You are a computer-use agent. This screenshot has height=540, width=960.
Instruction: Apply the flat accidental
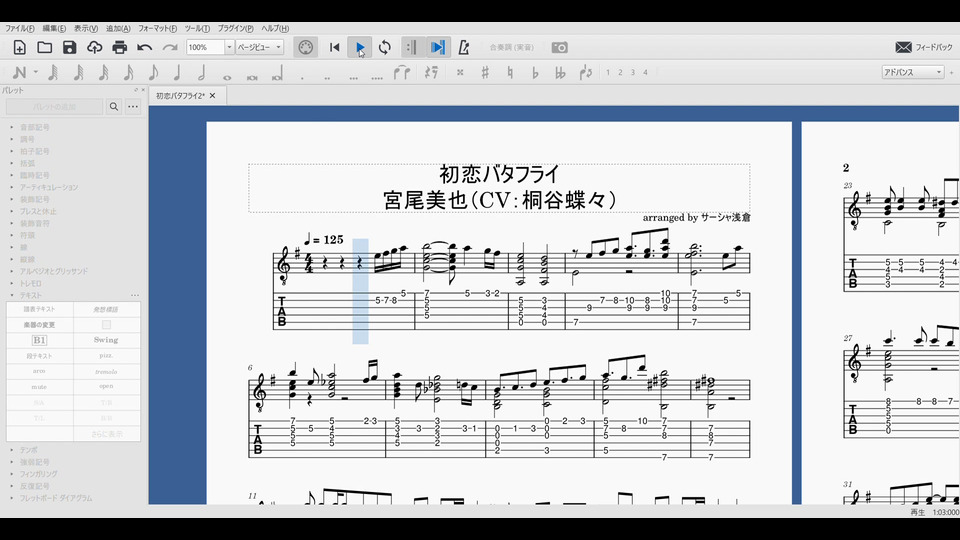tap(535, 72)
